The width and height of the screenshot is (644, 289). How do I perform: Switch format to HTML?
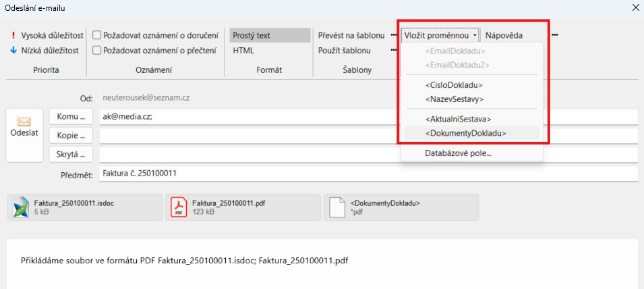click(244, 50)
